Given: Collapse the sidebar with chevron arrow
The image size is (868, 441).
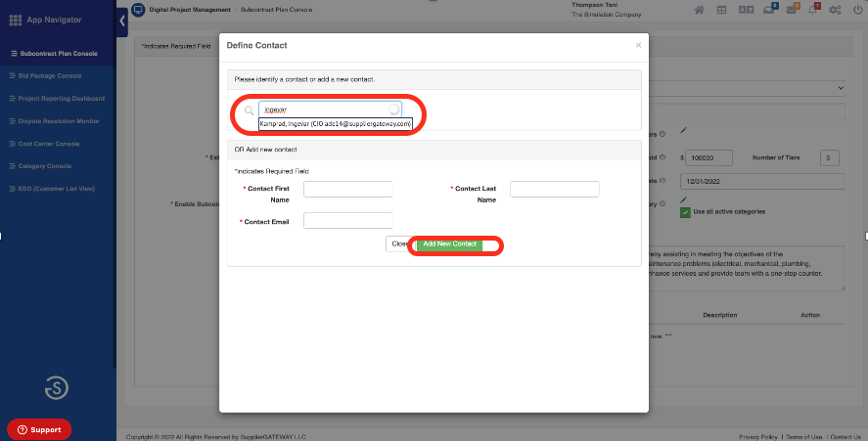Looking at the screenshot, I should (121, 21).
